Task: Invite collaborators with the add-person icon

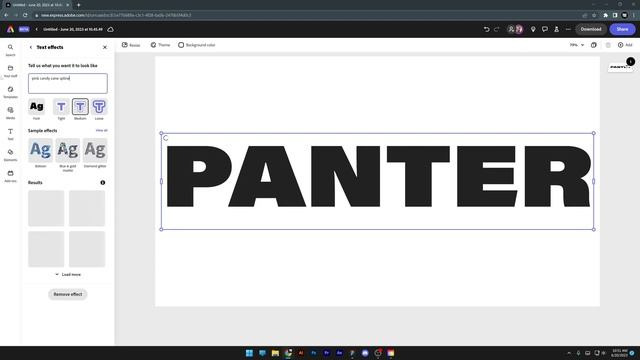Action: coord(511,29)
